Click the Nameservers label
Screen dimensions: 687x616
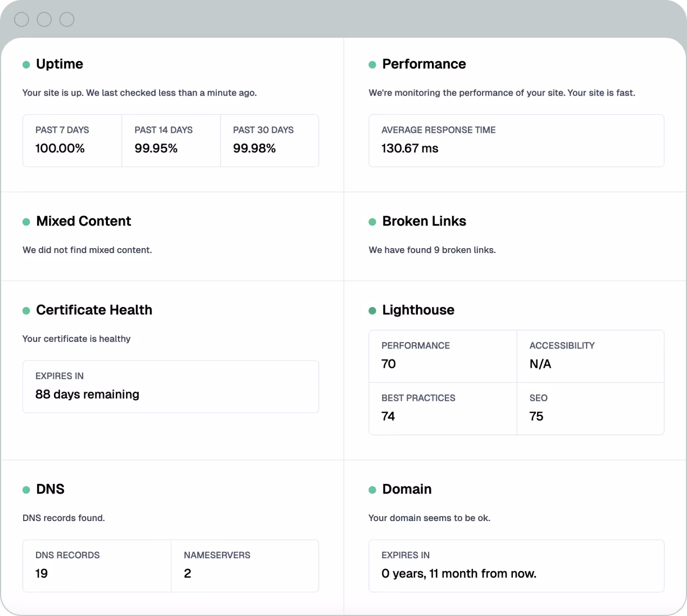coord(217,555)
